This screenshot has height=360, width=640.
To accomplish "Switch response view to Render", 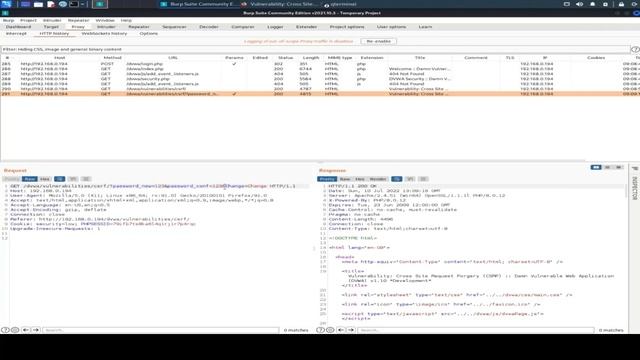I will (x=378, y=179).
